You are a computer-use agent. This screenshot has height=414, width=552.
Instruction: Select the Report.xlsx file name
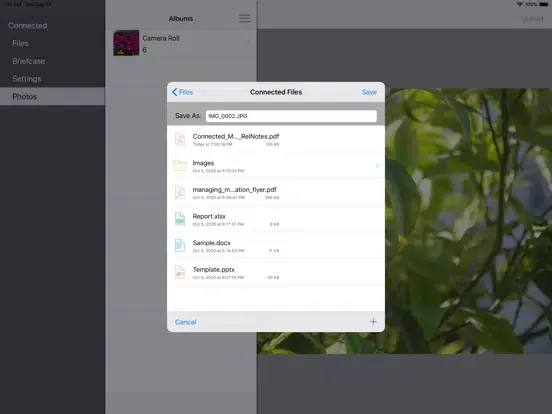[209, 216]
